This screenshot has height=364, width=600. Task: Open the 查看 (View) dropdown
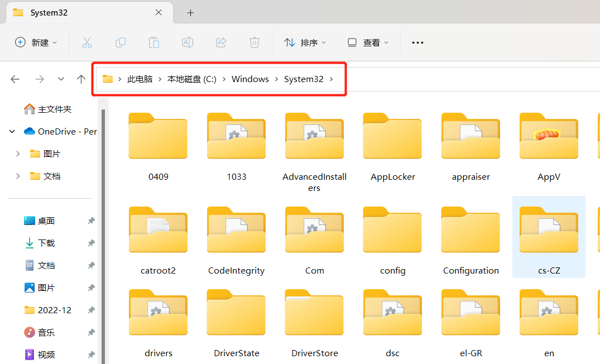pos(368,42)
